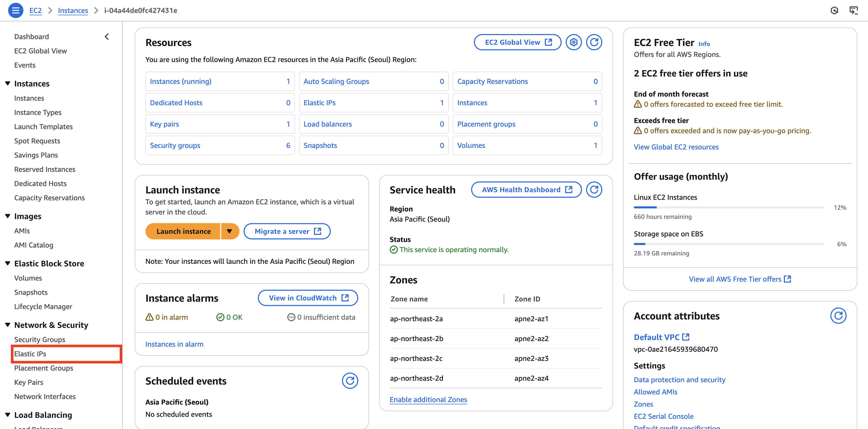Open the Security groups resource tile
This screenshot has width=868, height=429.
pyautogui.click(x=175, y=145)
